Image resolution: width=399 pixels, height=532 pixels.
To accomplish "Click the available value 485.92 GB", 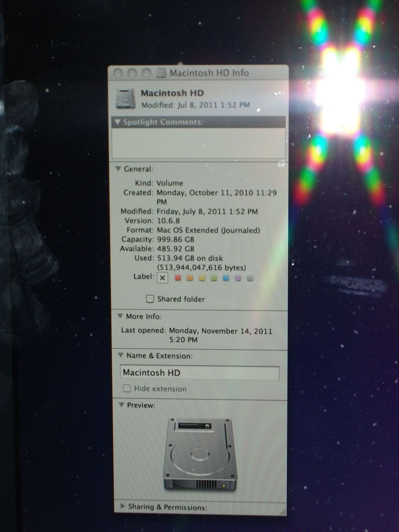I will 176,249.
